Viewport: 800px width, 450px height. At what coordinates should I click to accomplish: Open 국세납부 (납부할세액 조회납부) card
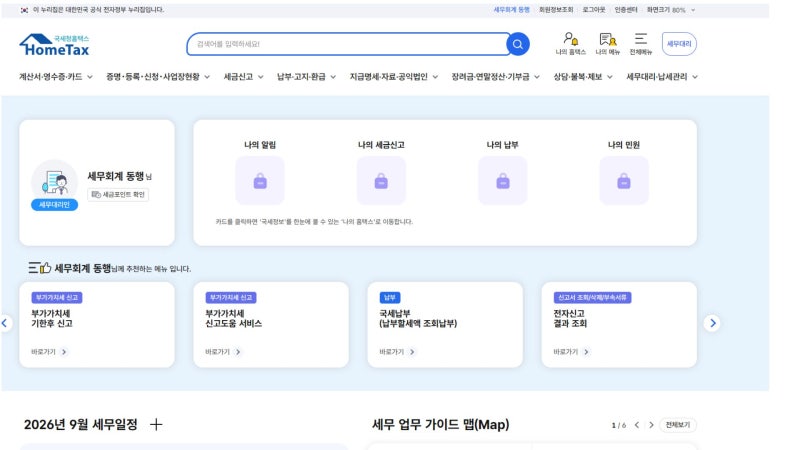(x=445, y=324)
